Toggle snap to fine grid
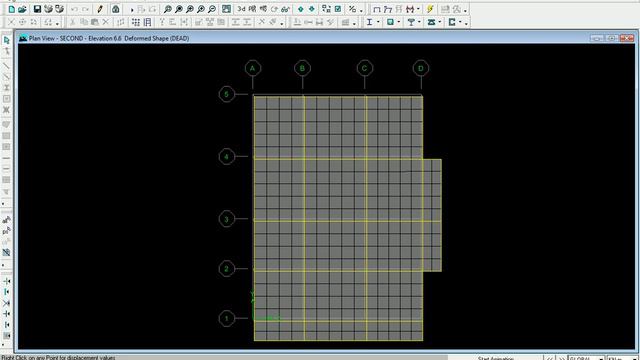 (x=7, y=336)
